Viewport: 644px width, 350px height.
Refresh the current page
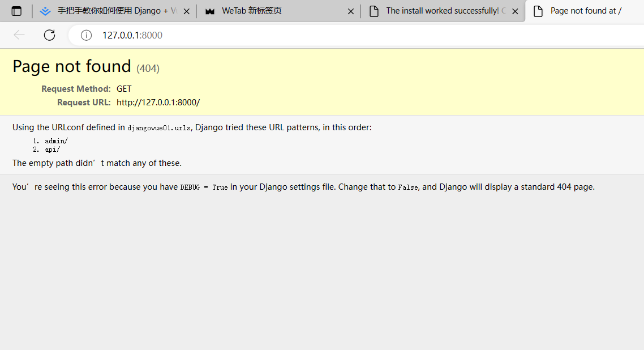point(50,35)
